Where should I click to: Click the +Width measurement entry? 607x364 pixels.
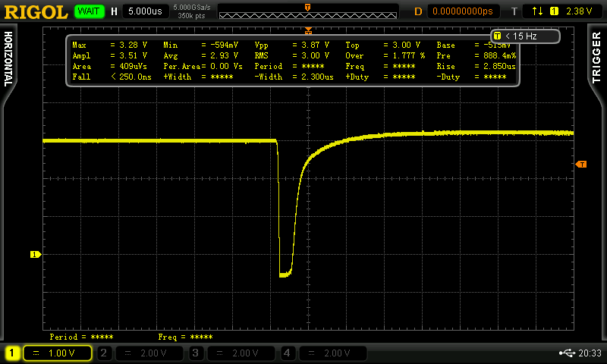pyautogui.click(x=198, y=77)
